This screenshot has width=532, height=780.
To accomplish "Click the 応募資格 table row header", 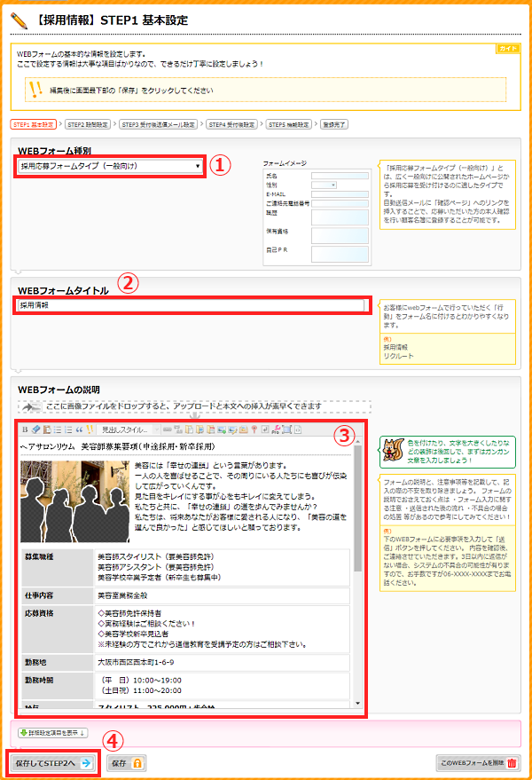I will coord(57,629).
